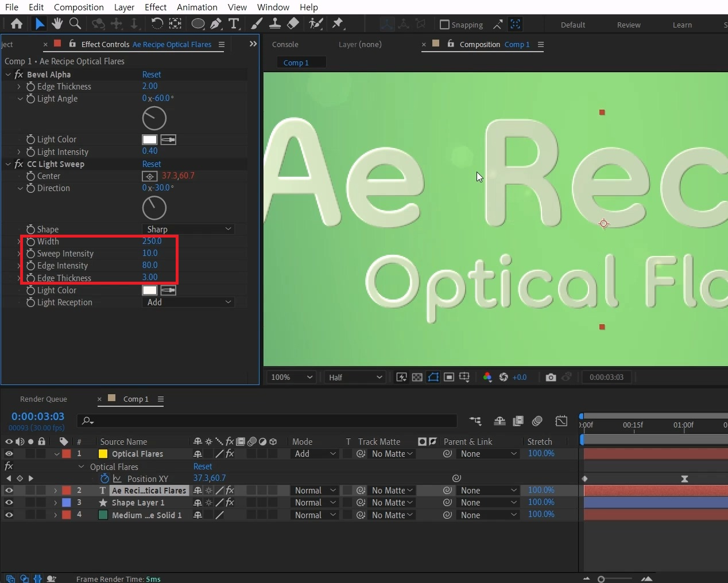Toggle the Frame Blending timeline icon

(x=518, y=421)
